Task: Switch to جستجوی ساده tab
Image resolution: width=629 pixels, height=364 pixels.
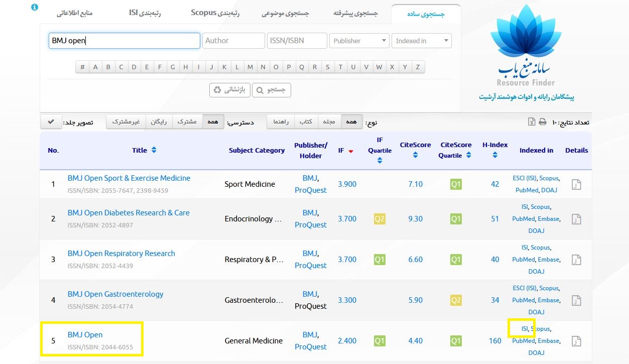Action: tap(426, 14)
